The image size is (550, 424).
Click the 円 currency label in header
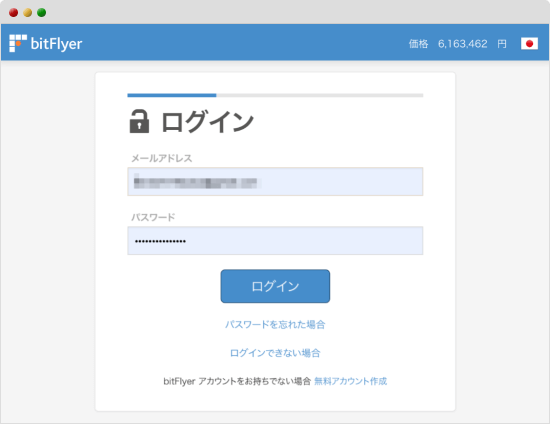pos(502,44)
